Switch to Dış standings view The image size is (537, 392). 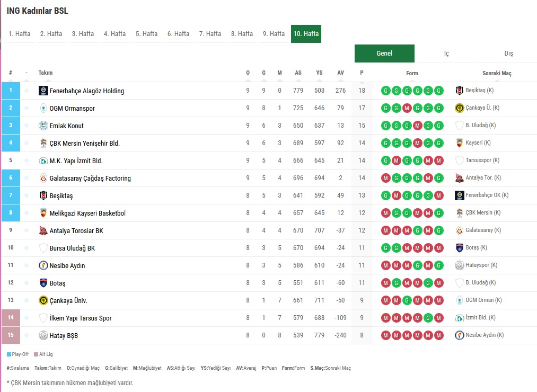508,54
